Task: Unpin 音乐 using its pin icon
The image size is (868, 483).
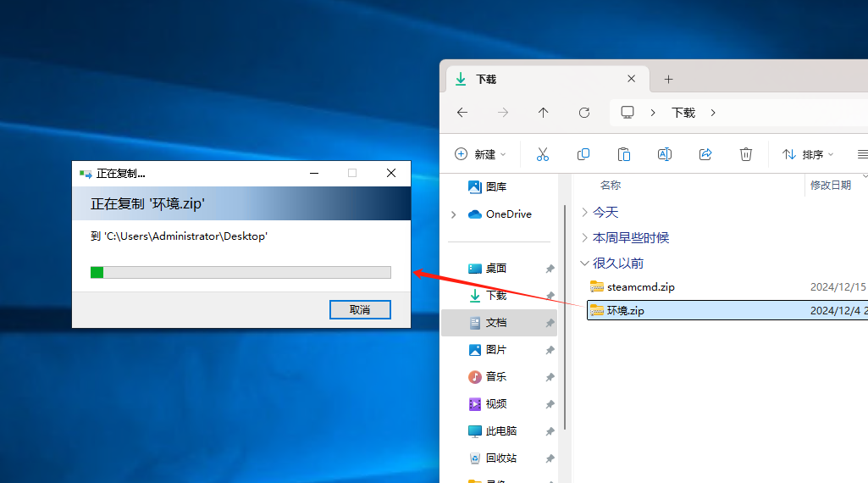Action: coord(550,377)
